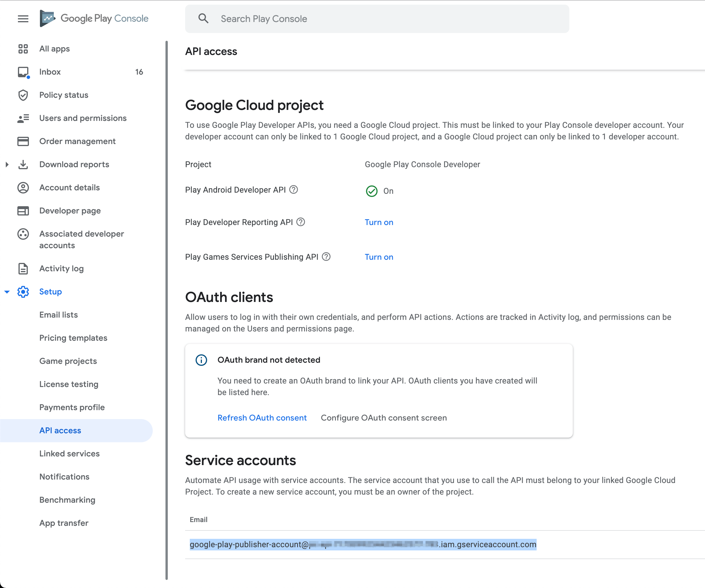Open the Notifications settings page

click(x=64, y=477)
